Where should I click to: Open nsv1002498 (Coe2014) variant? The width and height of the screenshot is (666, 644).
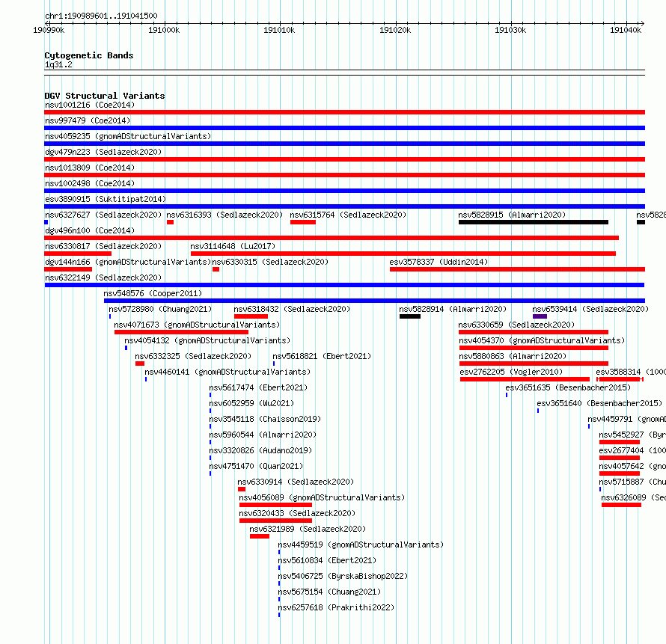pyautogui.click(x=90, y=183)
